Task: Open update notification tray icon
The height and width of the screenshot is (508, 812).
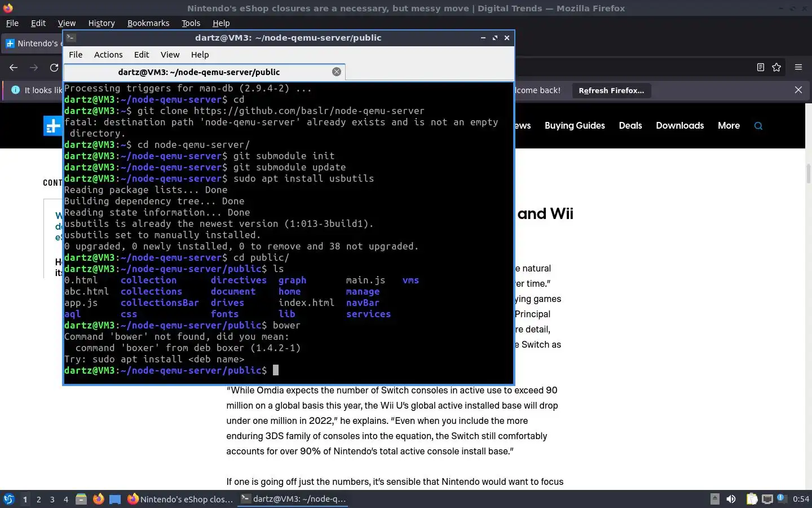Action: (x=782, y=498)
